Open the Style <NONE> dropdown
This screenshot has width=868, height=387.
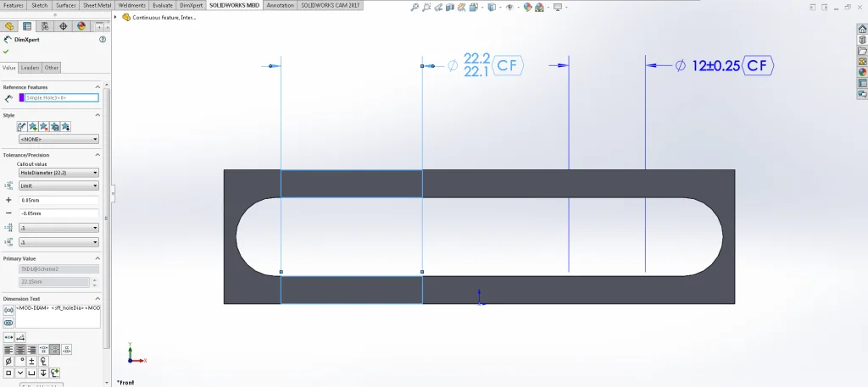click(x=58, y=139)
